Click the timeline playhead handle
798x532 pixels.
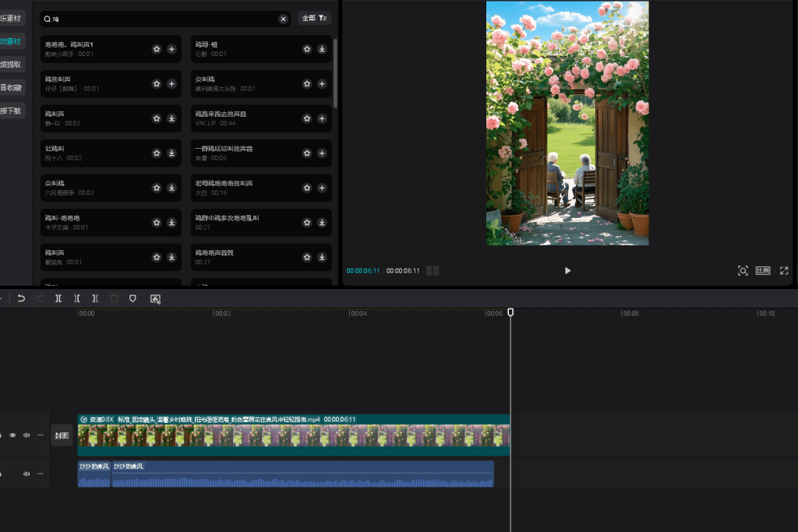point(510,312)
